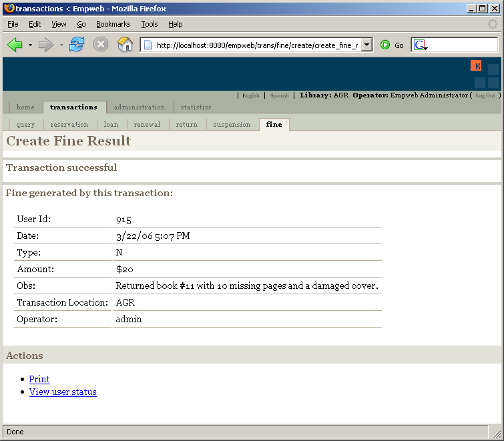Viewport: 504px width, 441px height.
Task: Open the Google search engine selector
Action: 421,45
